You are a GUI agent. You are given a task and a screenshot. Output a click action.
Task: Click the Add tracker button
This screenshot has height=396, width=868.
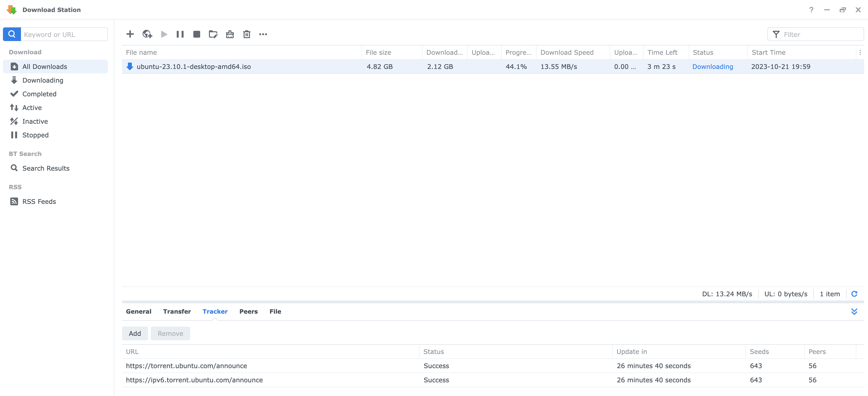click(x=135, y=333)
